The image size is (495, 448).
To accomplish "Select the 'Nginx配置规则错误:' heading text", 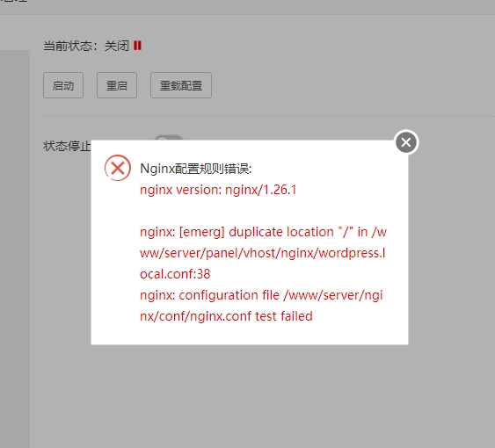I will coord(195,169).
